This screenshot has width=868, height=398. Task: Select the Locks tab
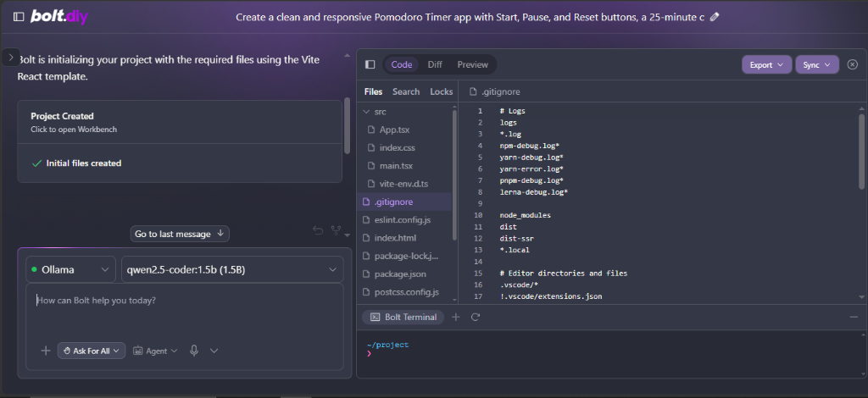pyautogui.click(x=441, y=91)
